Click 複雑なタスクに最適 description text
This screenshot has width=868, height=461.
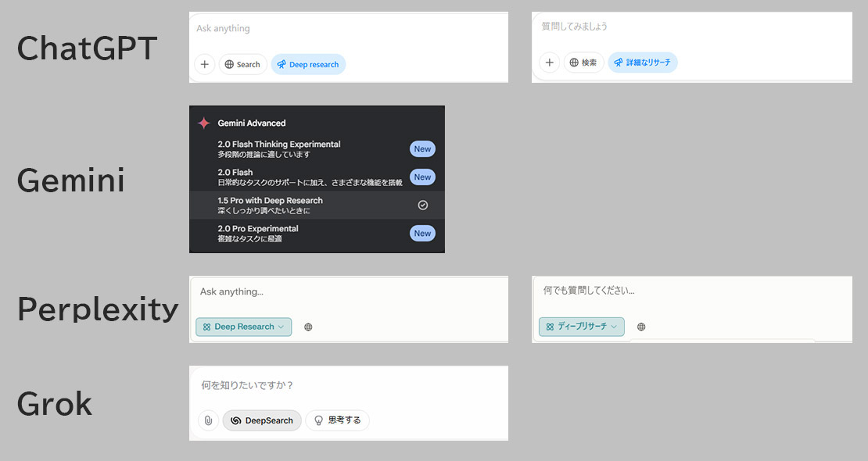(250, 239)
